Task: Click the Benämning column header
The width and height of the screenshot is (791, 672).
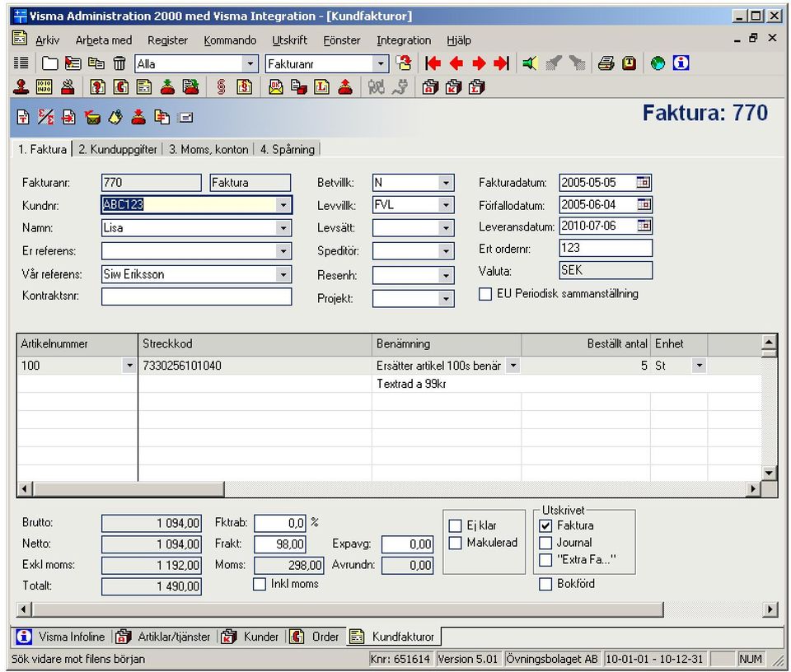Action: [x=447, y=343]
